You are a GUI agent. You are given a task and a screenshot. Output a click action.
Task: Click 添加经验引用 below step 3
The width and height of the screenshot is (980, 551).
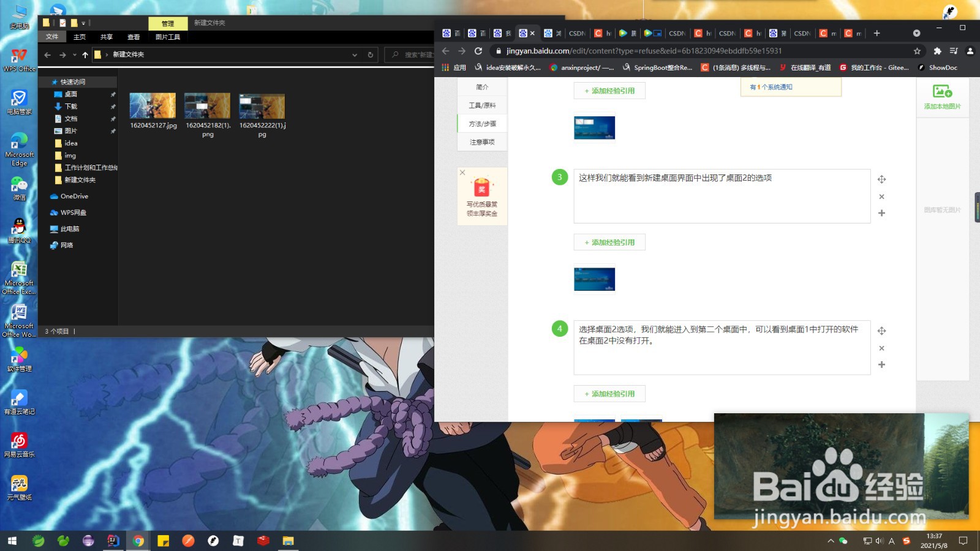coord(609,242)
